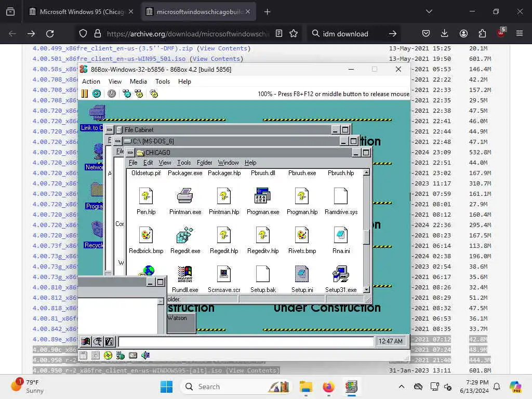Toggle Firefox reader view icon

[x=279, y=33]
